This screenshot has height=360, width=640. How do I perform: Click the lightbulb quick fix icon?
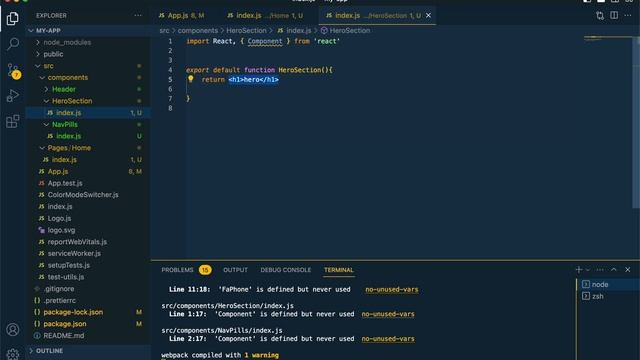click(191, 79)
